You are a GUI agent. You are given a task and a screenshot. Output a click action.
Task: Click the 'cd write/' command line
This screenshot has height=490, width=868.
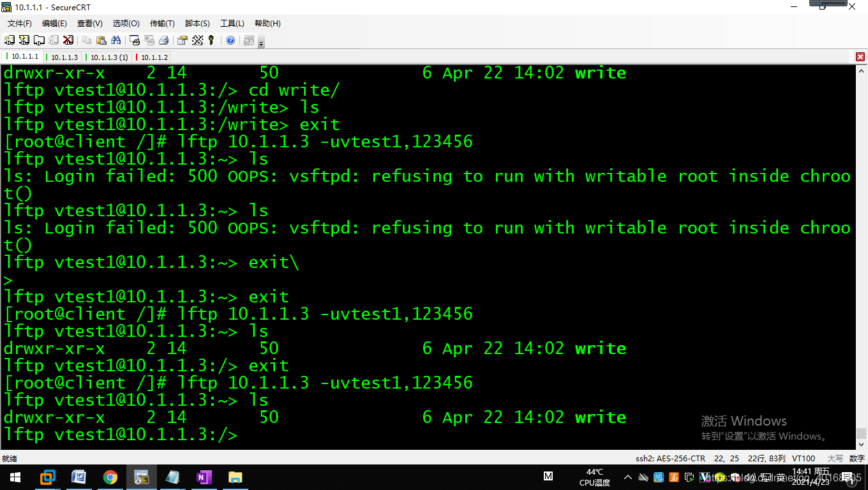172,90
